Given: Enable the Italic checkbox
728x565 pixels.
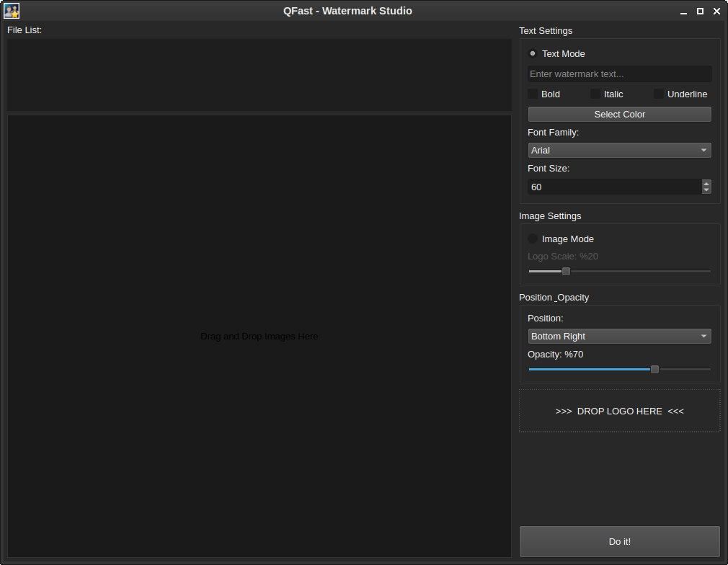Looking at the screenshot, I should (595, 94).
